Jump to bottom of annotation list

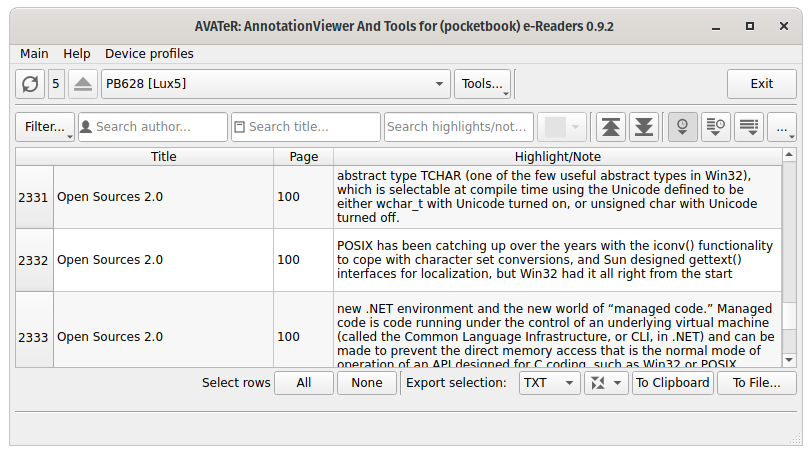click(644, 127)
